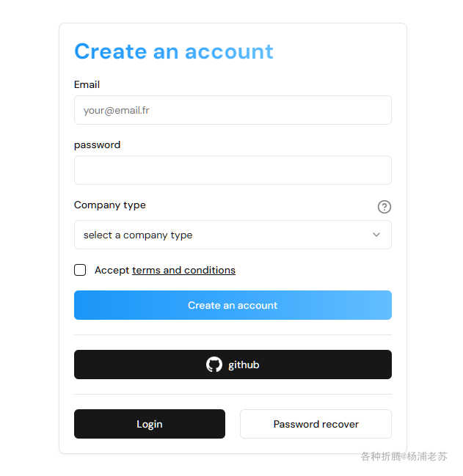The height and width of the screenshot is (476, 463).
Task: Click the question mark help icon
Action: [x=384, y=207]
